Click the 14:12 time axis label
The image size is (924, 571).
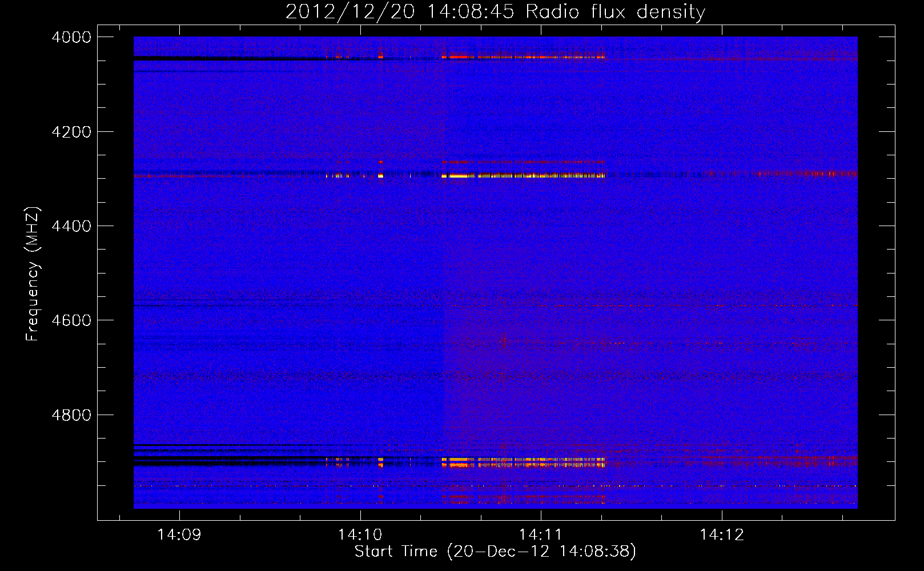pyautogui.click(x=722, y=535)
